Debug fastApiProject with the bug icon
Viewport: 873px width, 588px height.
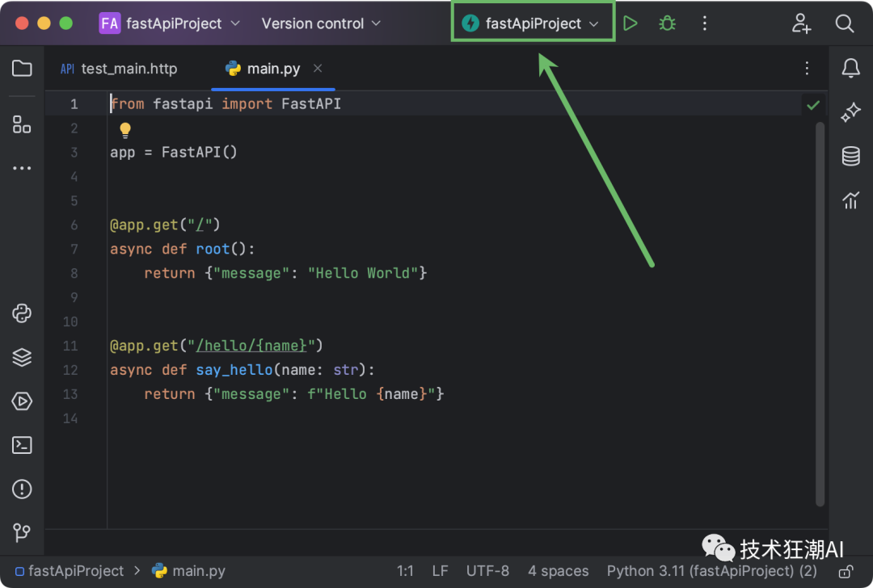pos(667,23)
